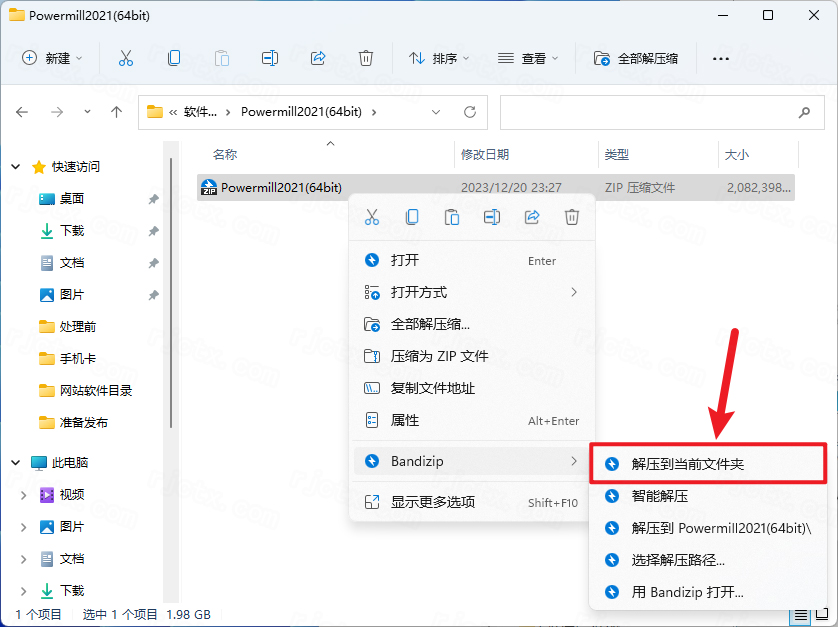Select 复制文件地址 in the context menu
The image size is (838, 627).
[x=471, y=388]
